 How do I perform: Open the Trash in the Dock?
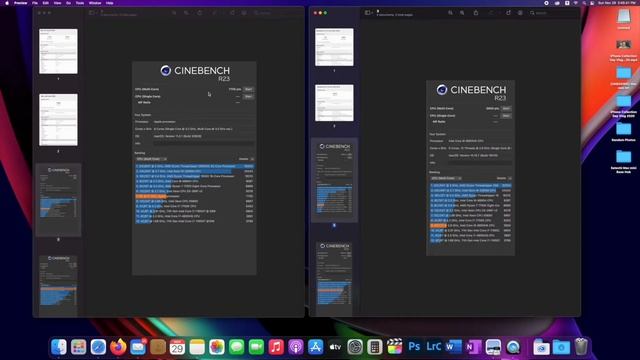point(581,347)
